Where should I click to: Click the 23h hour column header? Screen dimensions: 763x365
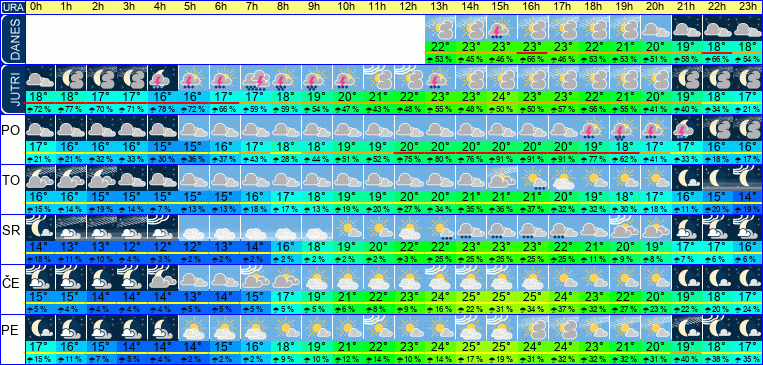coord(747,7)
